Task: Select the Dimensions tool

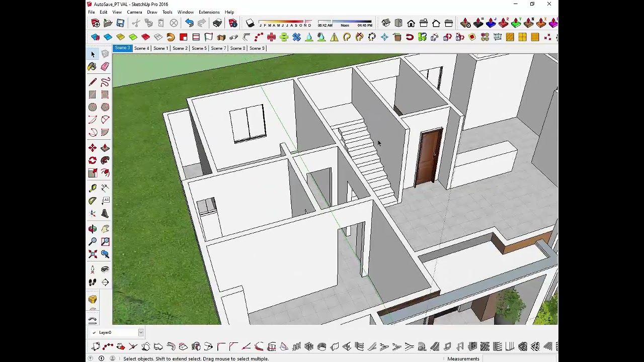Action: pyautogui.click(x=105, y=188)
